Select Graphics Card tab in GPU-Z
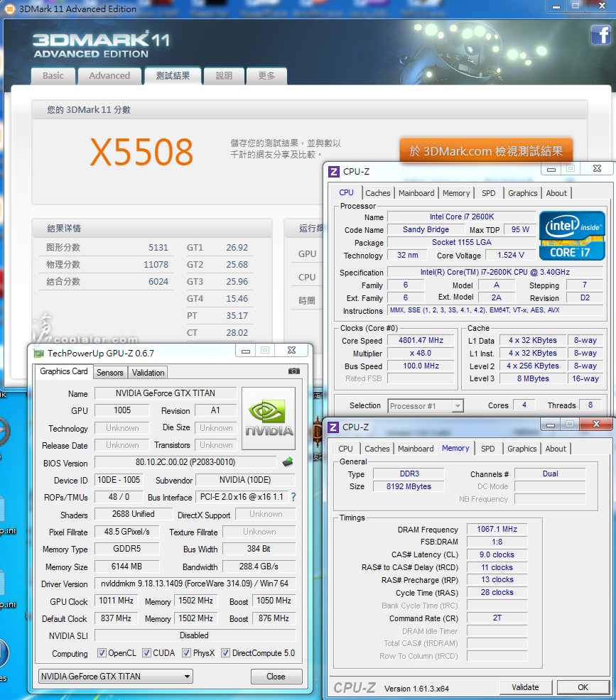616x700 pixels. 64,371
